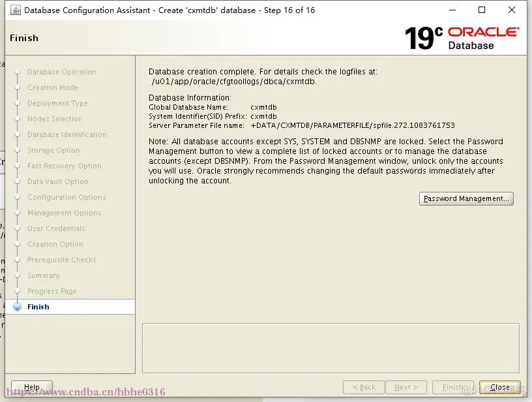Image resolution: width=532 pixels, height=402 pixels.
Task: Select the Configuration Options step
Action: point(66,197)
